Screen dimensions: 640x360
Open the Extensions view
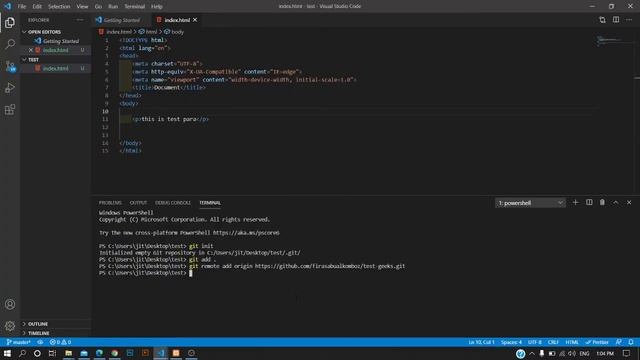point(10,109)
